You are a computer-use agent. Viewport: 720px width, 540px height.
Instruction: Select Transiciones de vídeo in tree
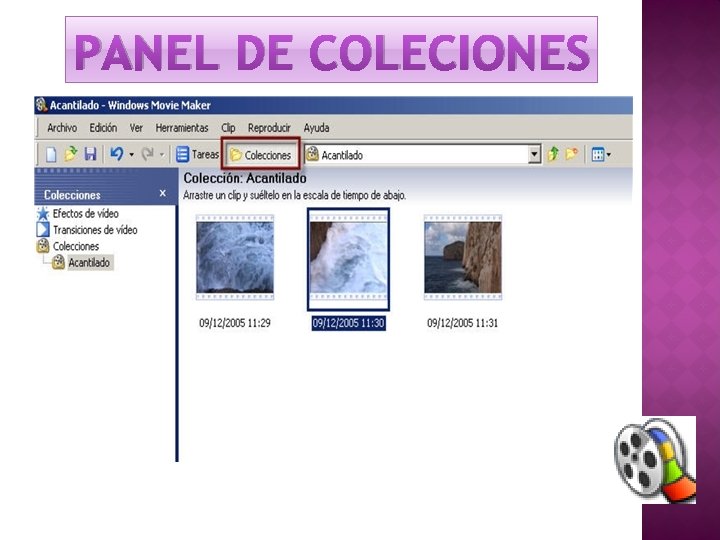pos(95,230)
